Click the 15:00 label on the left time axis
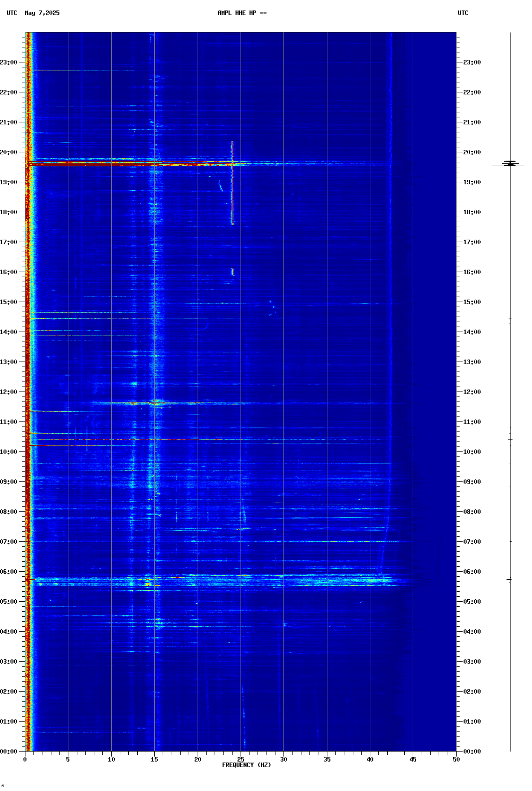Viewport: 532px width, 791px height. (8, 302)
